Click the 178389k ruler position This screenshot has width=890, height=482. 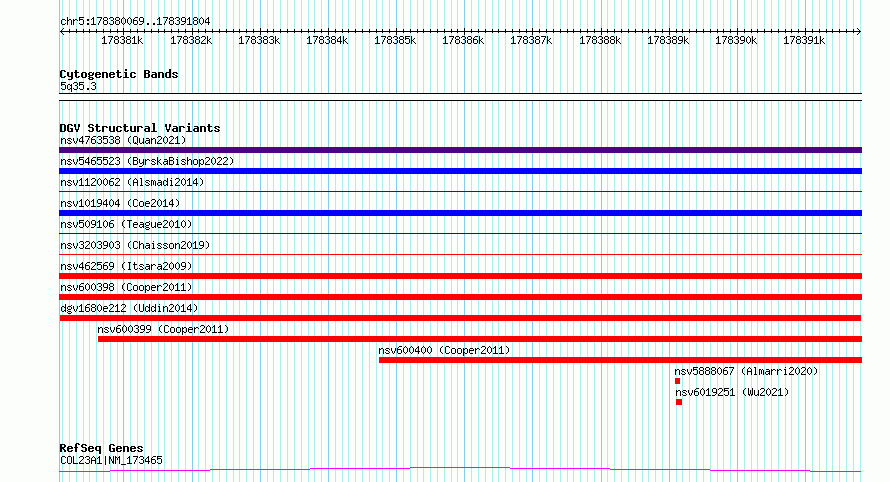[668, 40]
